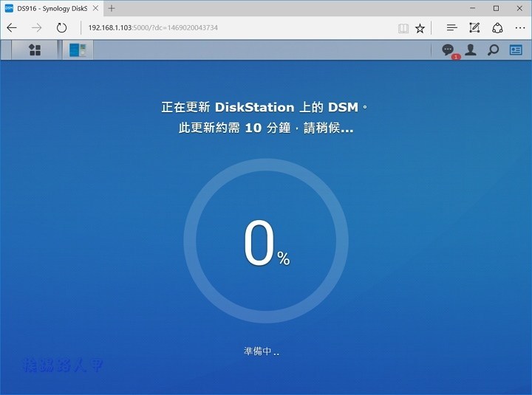Screen dimensions: 532x395
Task: Click the address bar URL
Action: [153, 28]
